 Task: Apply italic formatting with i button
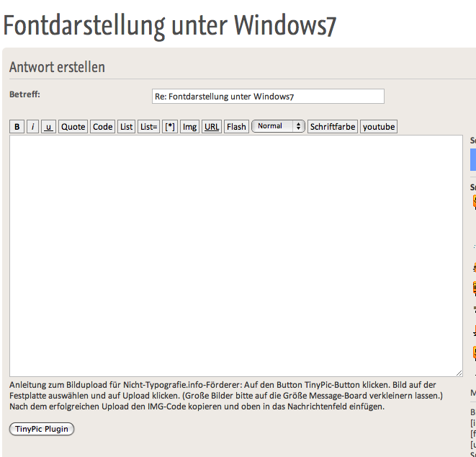[33, 126]
